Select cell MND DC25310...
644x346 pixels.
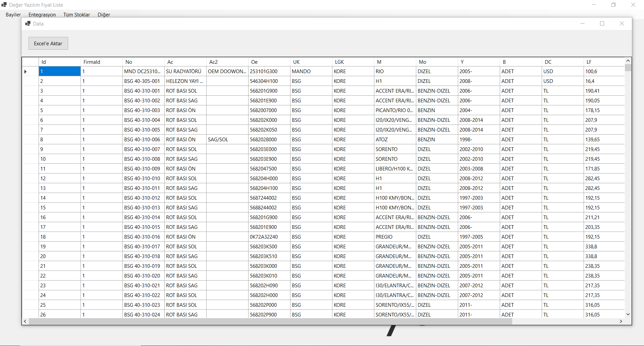pos(144,71)
